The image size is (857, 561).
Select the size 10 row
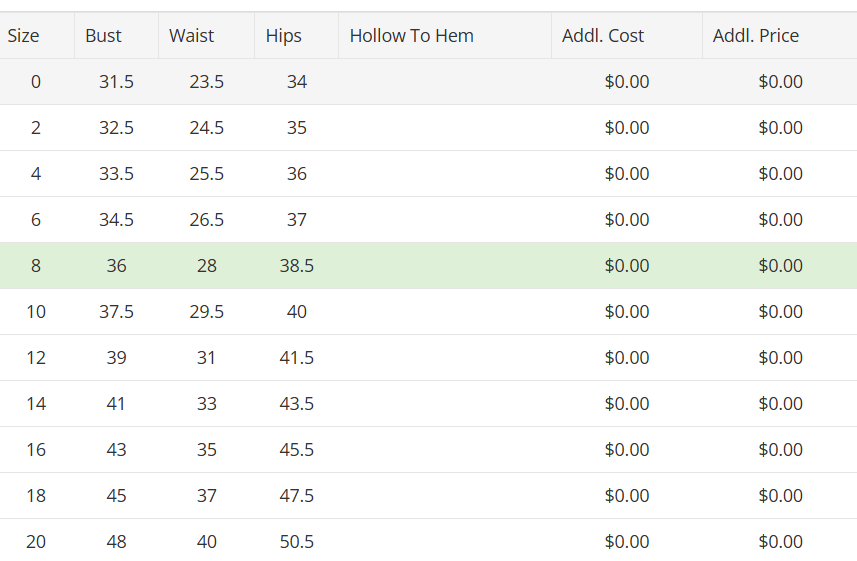pyautogui.click(x=428, y=311)
